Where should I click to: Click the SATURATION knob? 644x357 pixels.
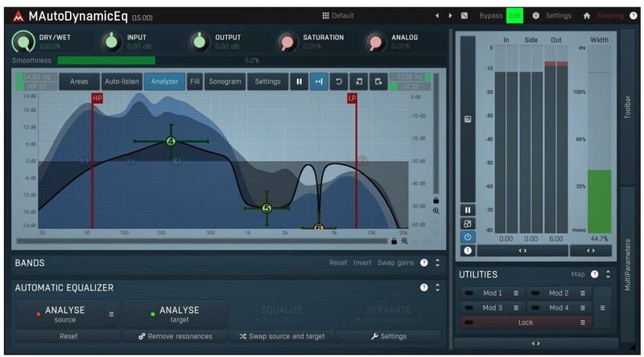click(287, 42)
